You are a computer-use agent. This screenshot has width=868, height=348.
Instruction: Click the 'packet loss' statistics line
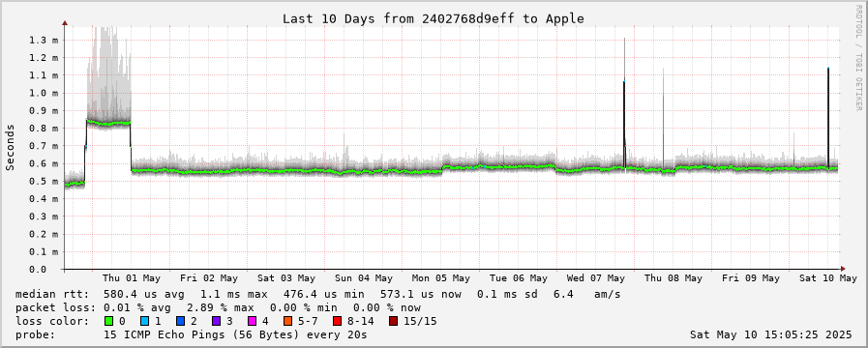point(218,307)
